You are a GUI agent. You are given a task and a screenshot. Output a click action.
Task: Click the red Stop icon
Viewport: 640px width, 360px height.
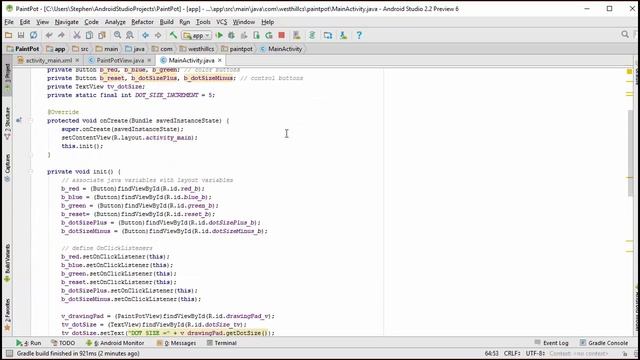click(x=282, y=36)
